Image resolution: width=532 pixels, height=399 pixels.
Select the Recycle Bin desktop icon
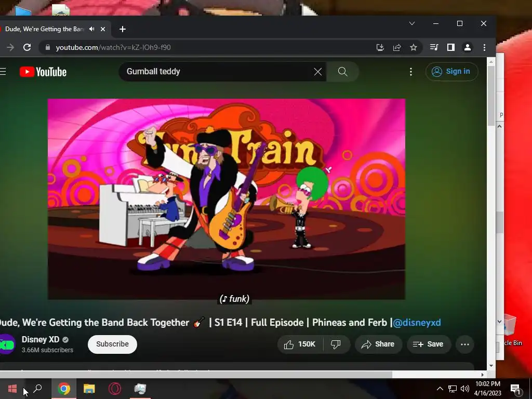tap(513, 331)
